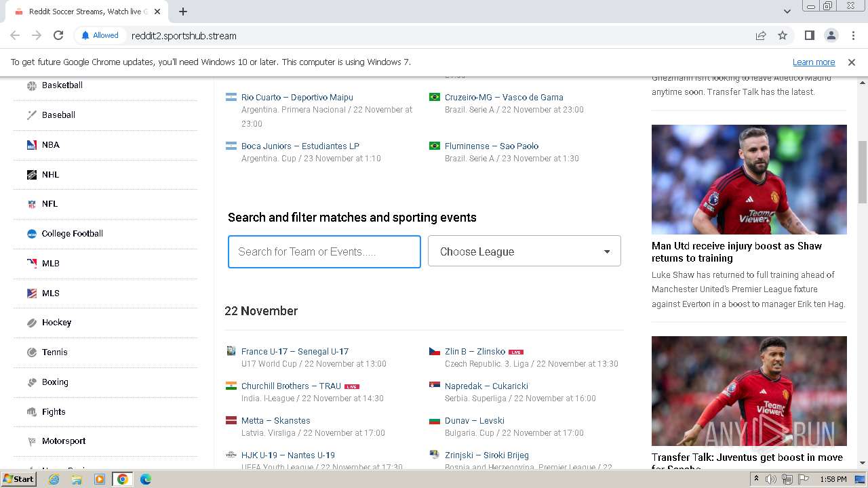Select the Boxing glove icon
This screenshot has height=488, width=868.
[x=32, y=382]
